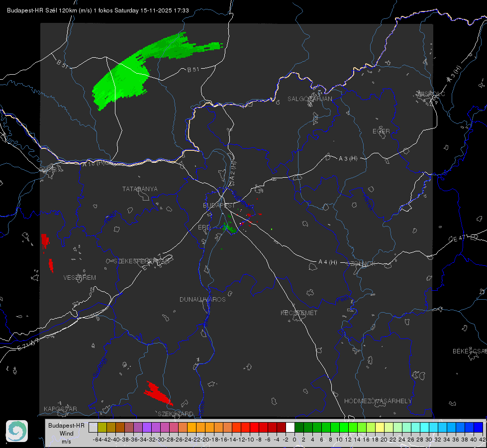Select the SALGÓTARJÁN city label
487x448 pixels.
pyautogui.click(x=309, y=99)
